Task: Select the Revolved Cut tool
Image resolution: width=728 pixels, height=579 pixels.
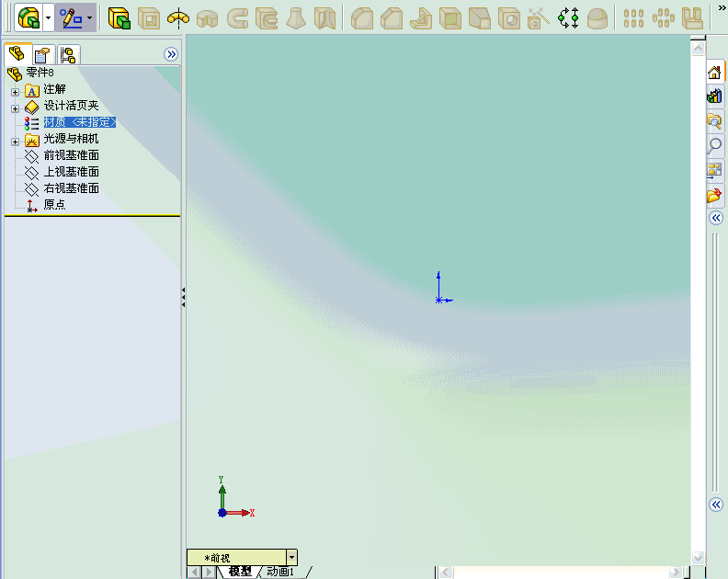Action: coord(208,19)
